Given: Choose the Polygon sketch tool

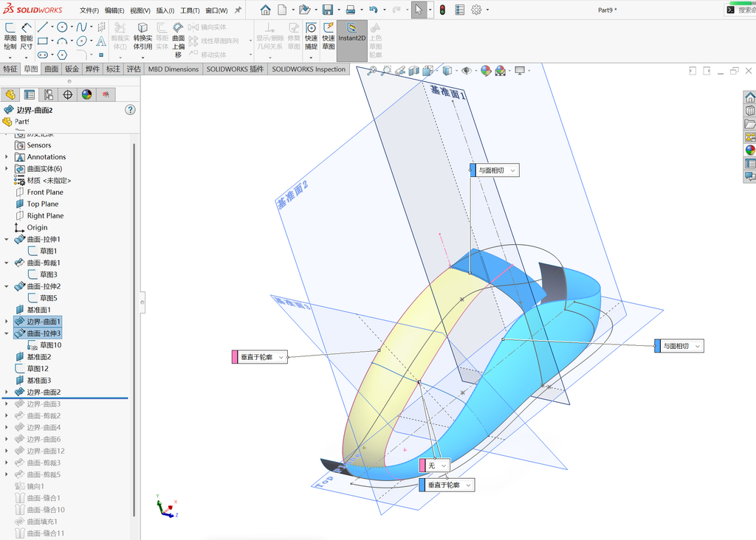Looking at the screenshot, I should coord(62,55).
